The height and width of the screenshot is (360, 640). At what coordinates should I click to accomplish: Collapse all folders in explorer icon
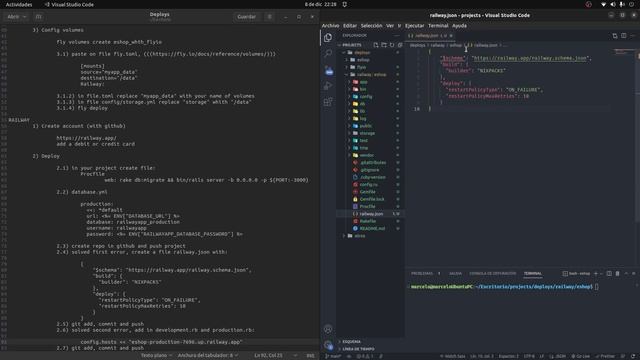400,45
